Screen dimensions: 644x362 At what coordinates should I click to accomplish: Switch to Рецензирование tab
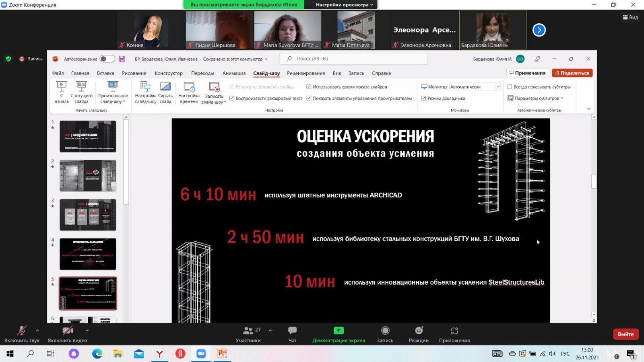pos(306,73)
